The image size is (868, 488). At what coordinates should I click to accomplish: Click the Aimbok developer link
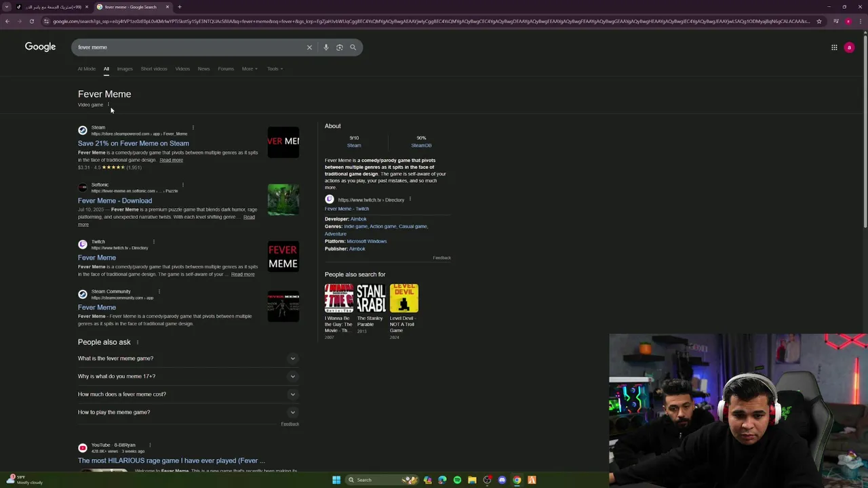coord(358,219)
